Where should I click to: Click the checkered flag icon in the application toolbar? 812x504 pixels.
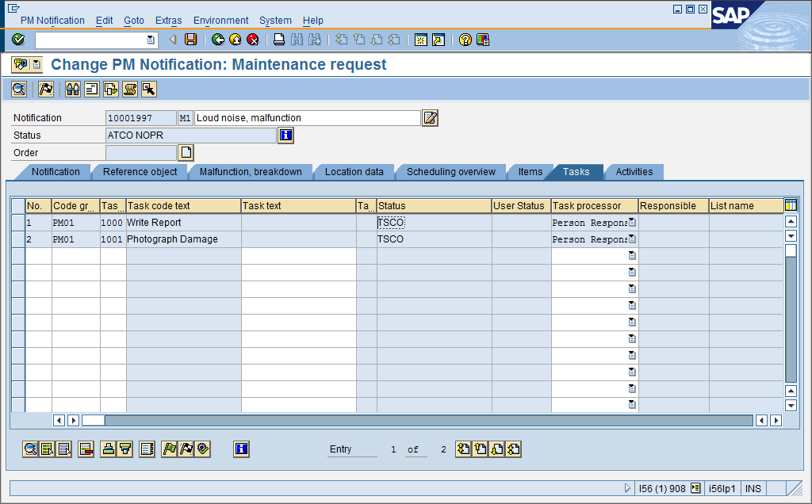[46, 90]
